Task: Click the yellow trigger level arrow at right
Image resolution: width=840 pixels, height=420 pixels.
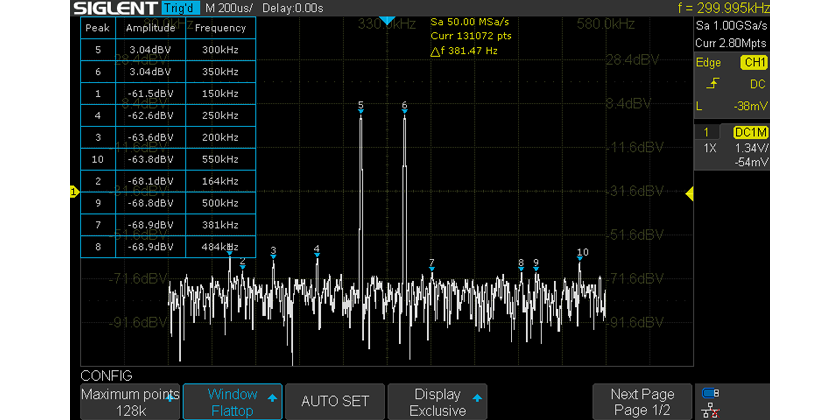Action: tap(688, 192)
